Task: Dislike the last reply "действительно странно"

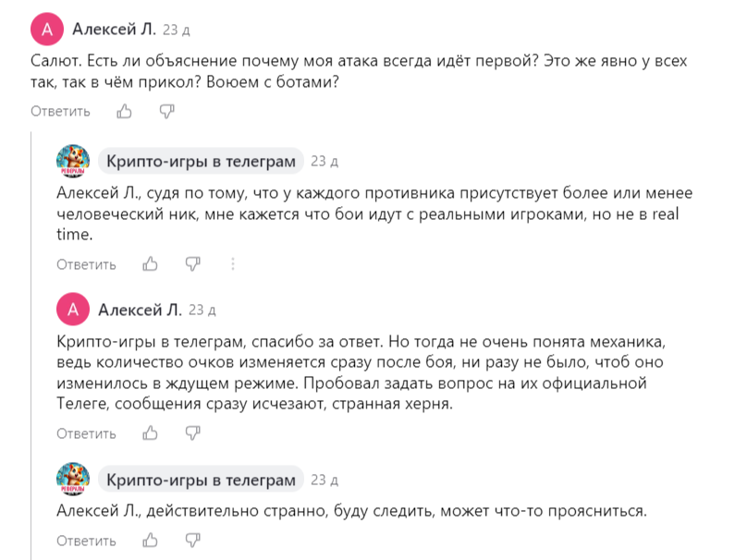Action: [192, 541]
